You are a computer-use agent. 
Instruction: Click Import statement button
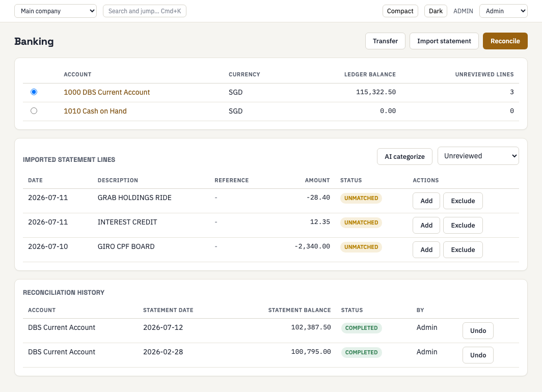pyautogui.click(x=444, y=41)
